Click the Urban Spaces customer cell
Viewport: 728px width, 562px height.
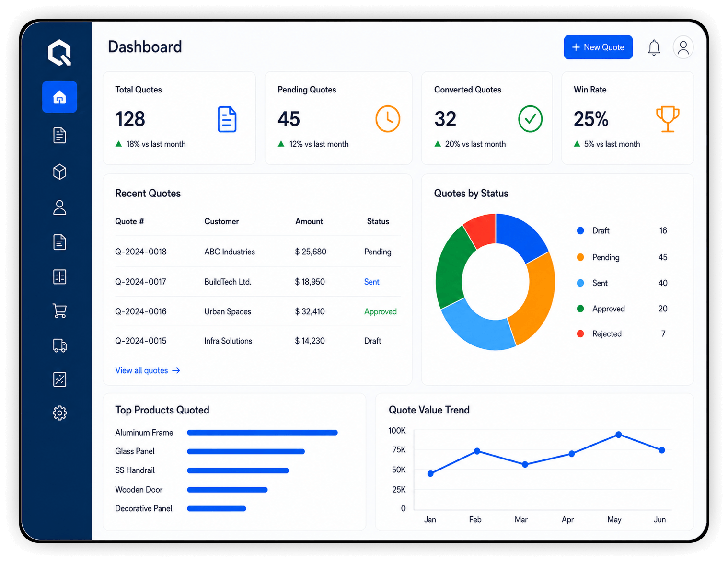pos(228,311)
